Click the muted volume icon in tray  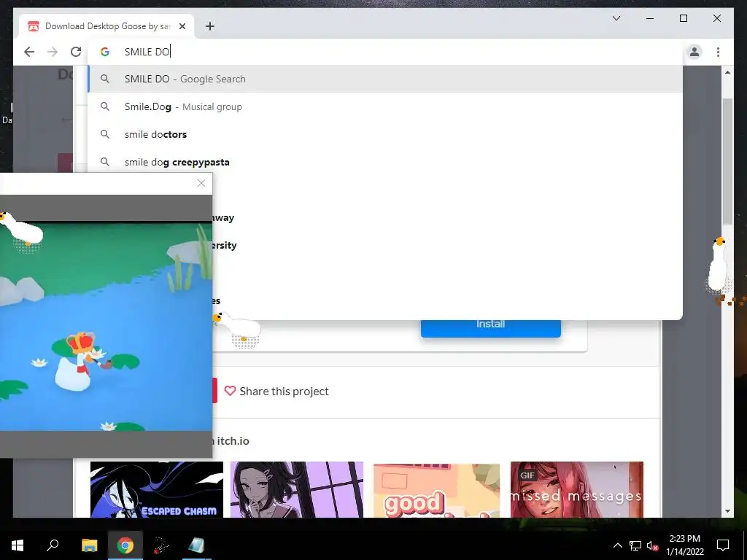coord(652,545)
